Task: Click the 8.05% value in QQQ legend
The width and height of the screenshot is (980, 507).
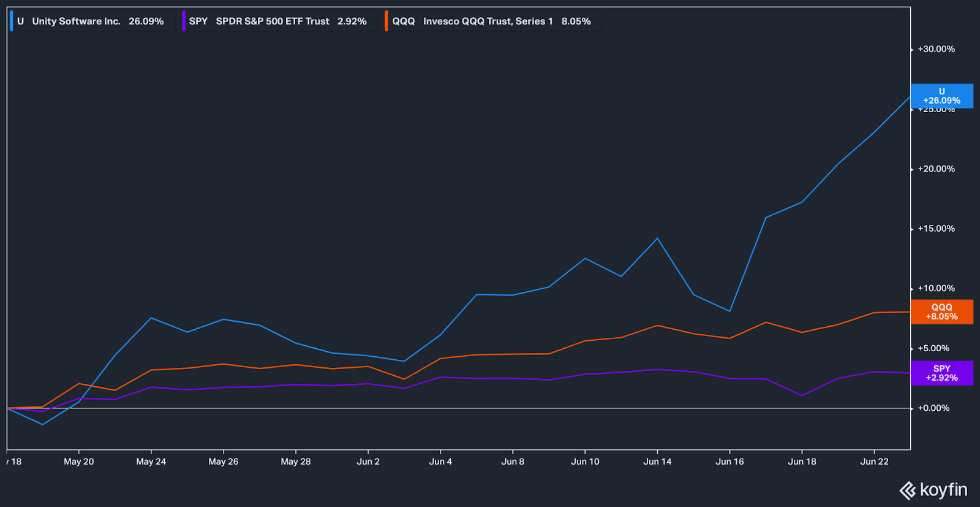Action: click(576, 21)
